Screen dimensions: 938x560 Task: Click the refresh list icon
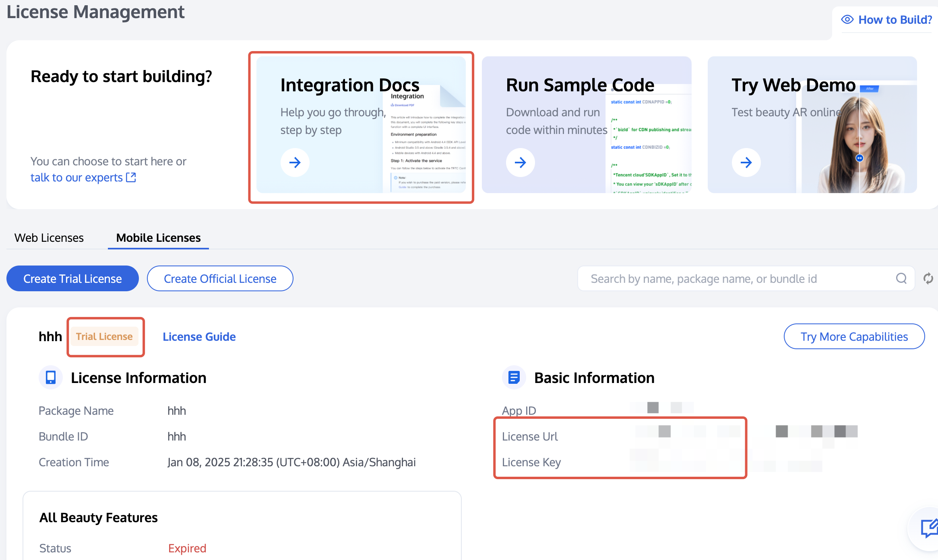click(928, 278)
